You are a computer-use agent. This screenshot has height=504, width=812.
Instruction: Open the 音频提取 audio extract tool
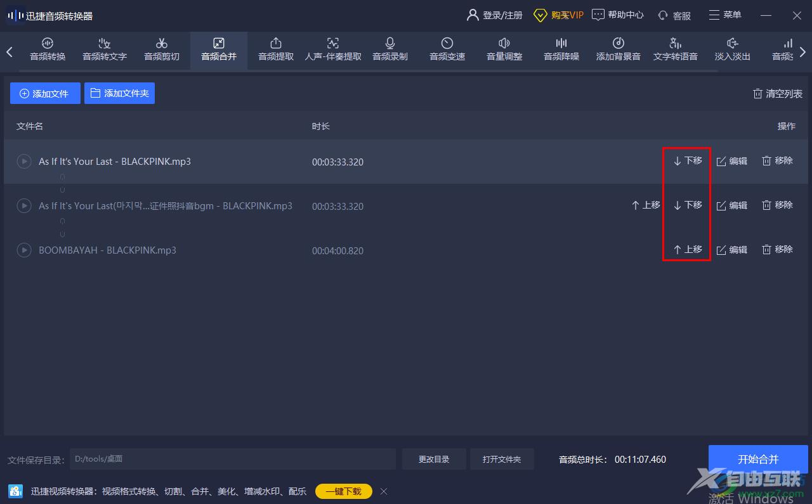tap(276, 49)
